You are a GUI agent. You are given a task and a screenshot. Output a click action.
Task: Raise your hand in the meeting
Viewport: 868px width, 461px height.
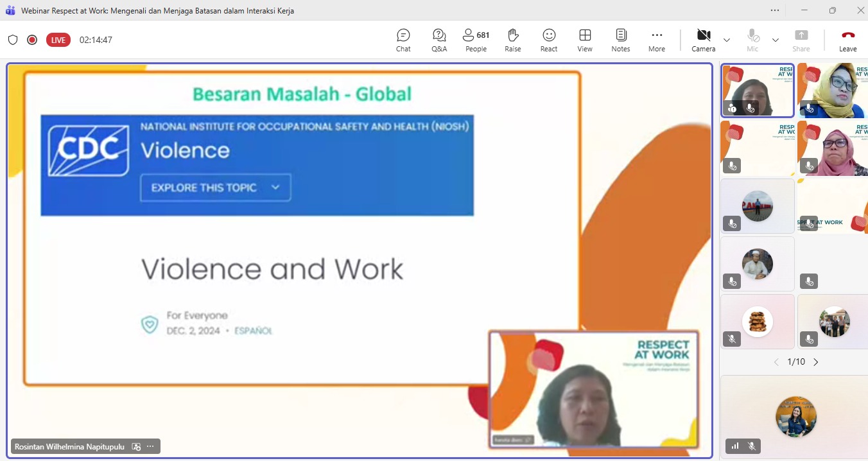click(512, 40)
